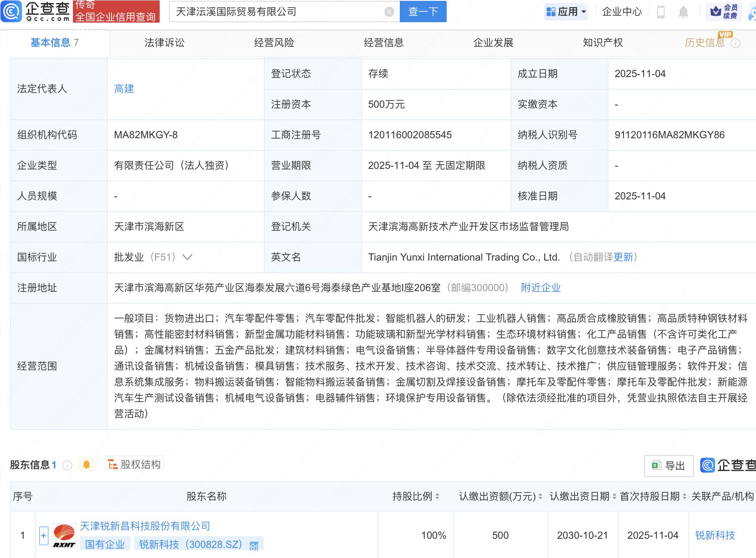Click the info circle next to 股东信息
The image size is (756, 558).
click(x=67, y=465)
